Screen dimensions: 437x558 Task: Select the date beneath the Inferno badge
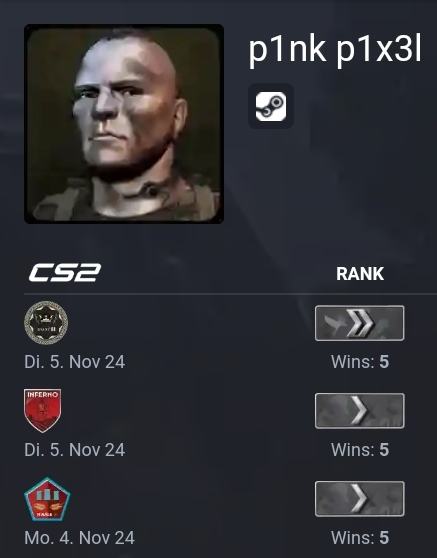click(x=75, y=450)
